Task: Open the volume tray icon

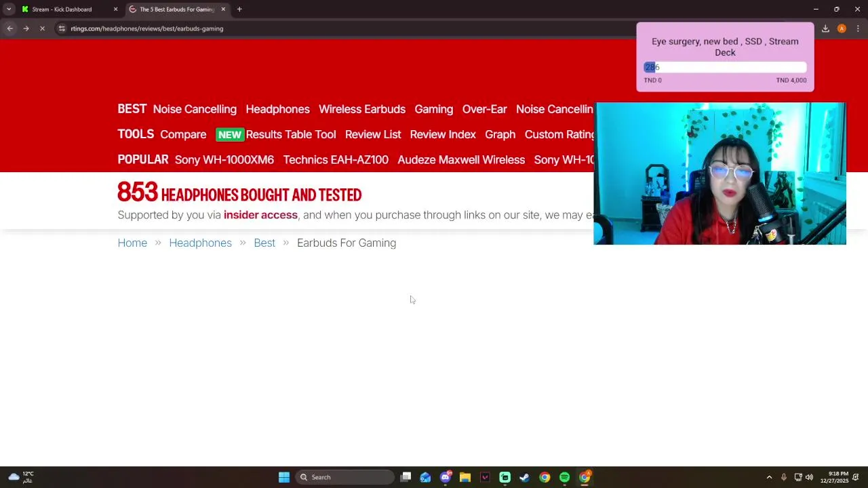Action: tap(809, 477)
